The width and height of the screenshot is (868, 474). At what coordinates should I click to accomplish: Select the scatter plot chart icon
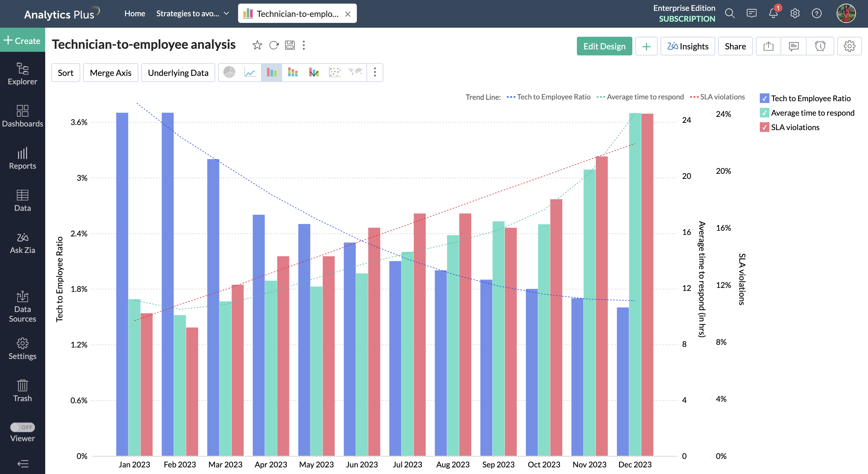335,72
